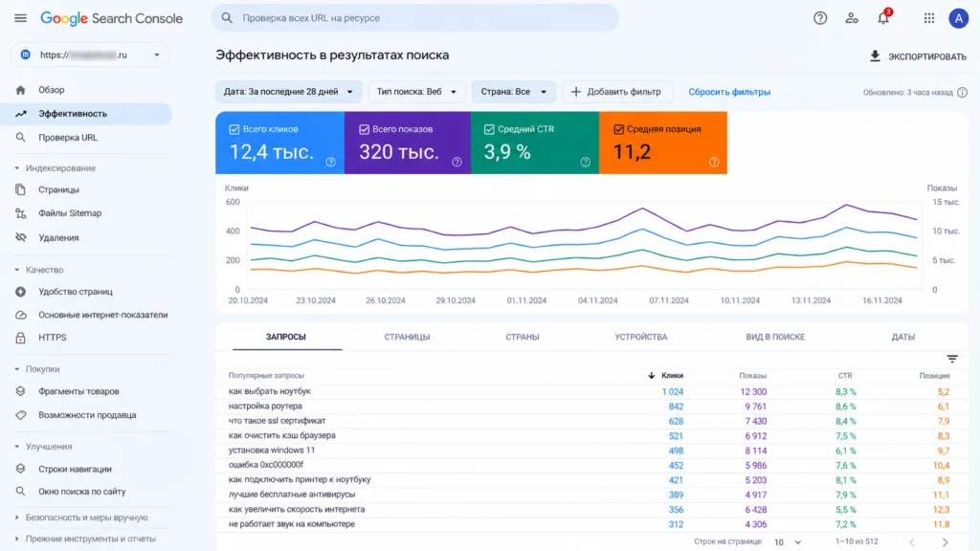Toggle the Всего кликов checkbox
This screenshot has width=980, height=551.
click(234, 129)
